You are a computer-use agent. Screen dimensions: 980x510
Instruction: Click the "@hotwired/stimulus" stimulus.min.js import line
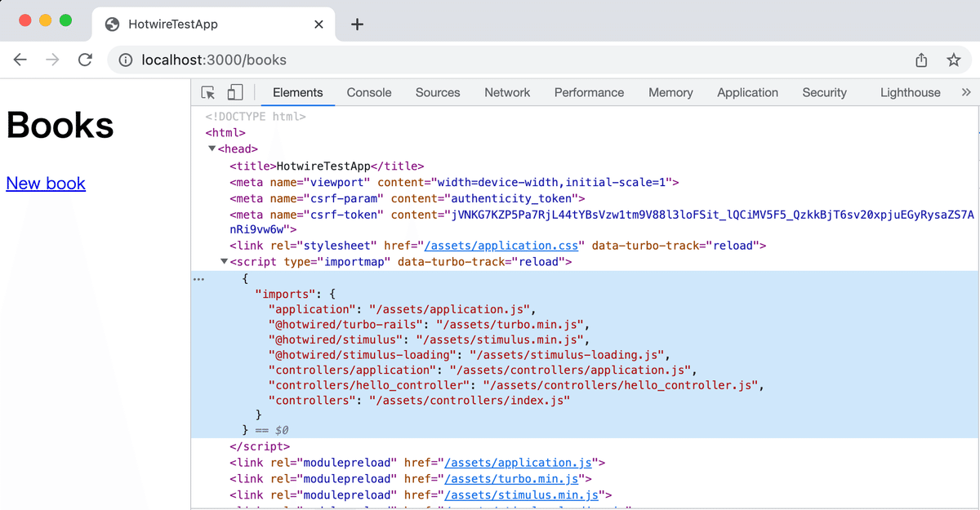pyautogui.click(x=428, y=339)
